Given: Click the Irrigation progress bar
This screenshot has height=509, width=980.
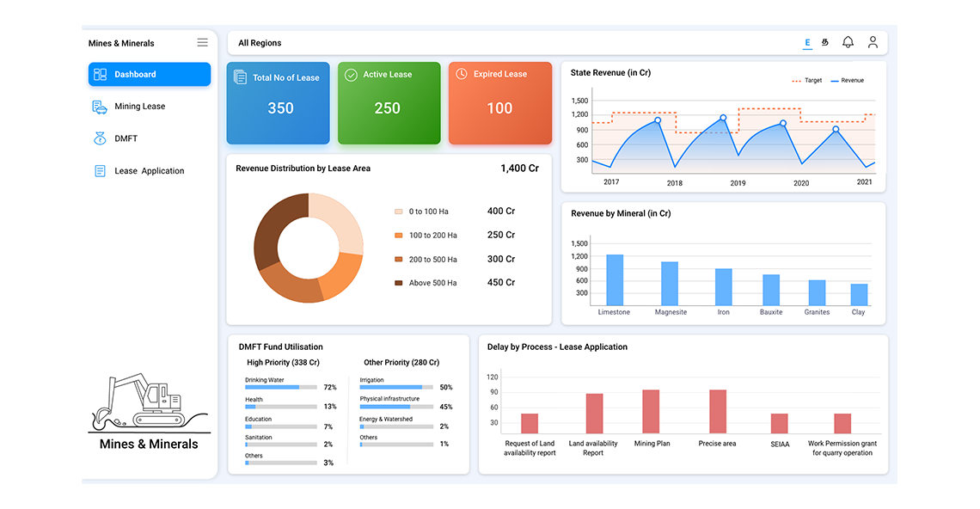Looking at the screenshot, I should (x=396, y=388).
